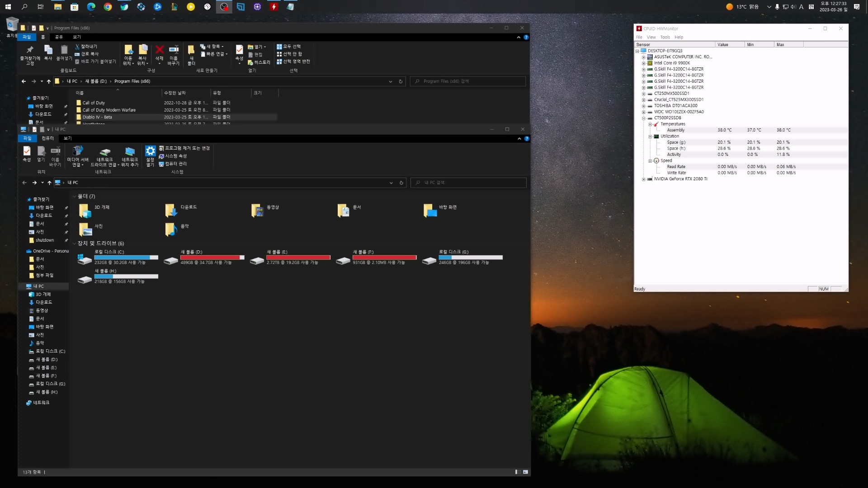Open the notification center icon

click(x=857, y=7)
